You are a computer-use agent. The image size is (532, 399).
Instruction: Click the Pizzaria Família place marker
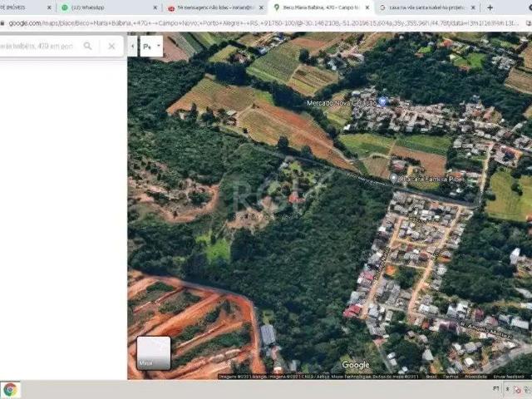[x=393, y=178]
